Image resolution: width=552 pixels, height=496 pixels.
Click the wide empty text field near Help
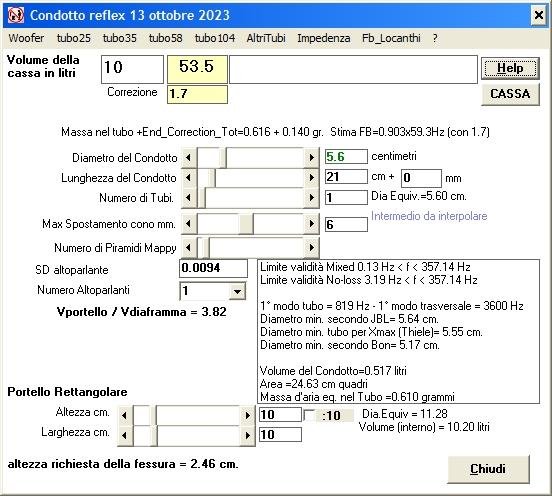pos(353,69)
